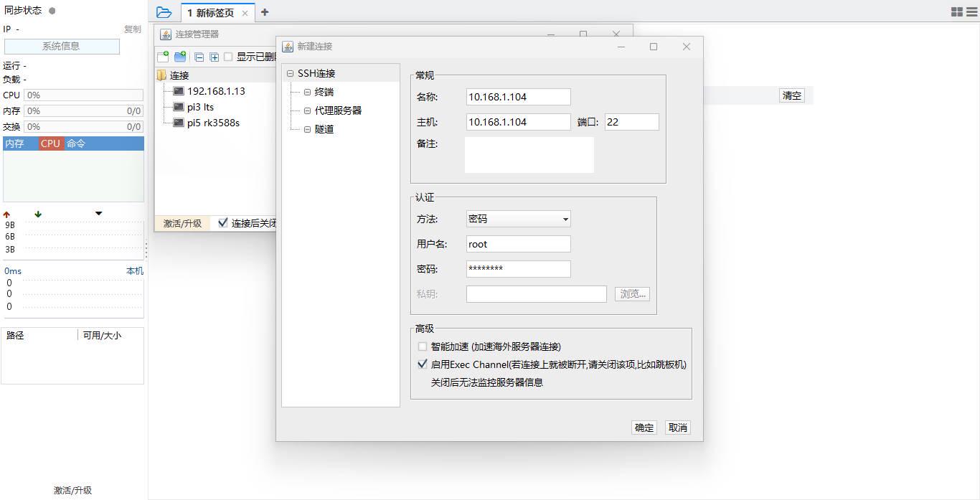Click the 密码 password field

(x=518, y=269)
